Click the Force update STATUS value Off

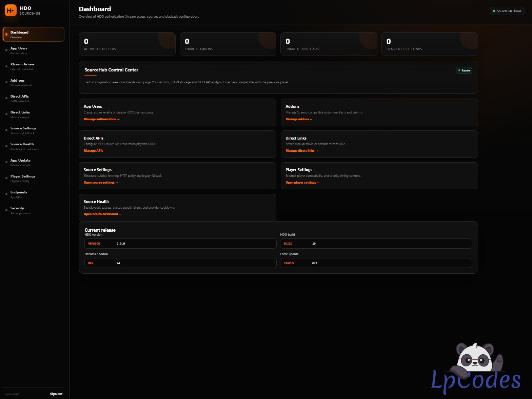click(x=315, y=263)
